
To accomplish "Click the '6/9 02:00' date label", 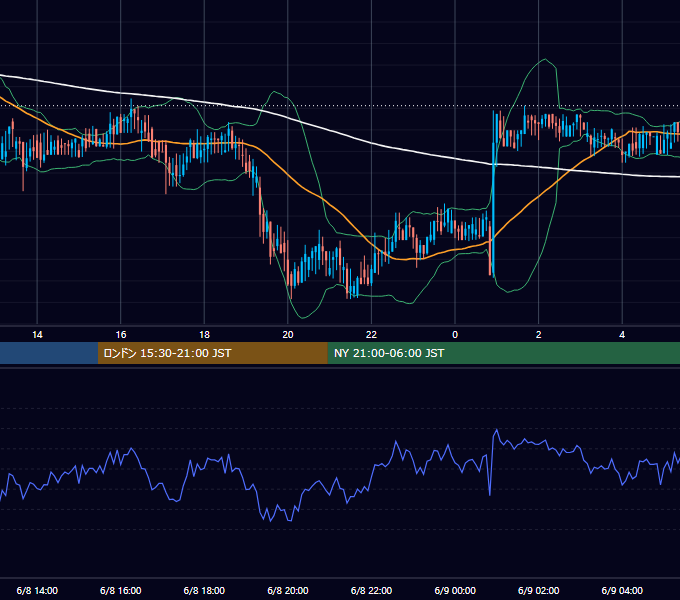I will tap(539, 590).
